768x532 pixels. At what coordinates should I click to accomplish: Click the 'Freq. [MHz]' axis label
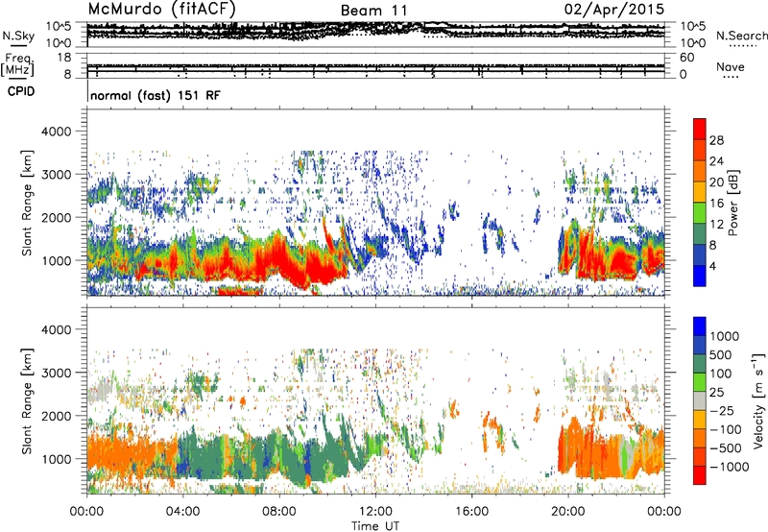[18, 65]
